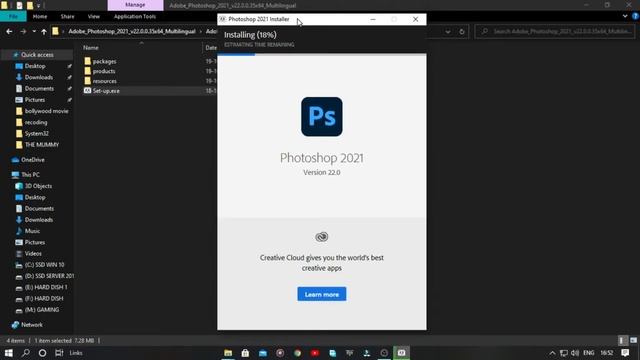Open the Application Tools tab
The height and width of the screenshot is (360, 640).
135,16
